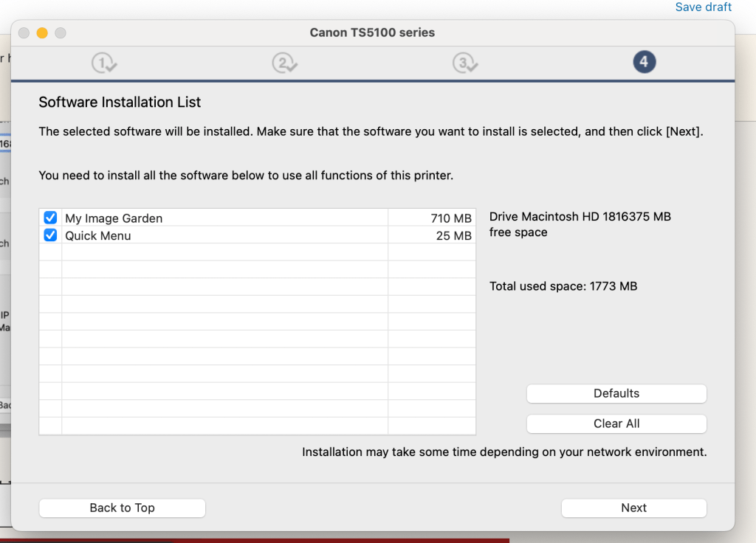756x543 pixels.
Task: Uncheck the Quick Menu checkbox
Action: 50,235
